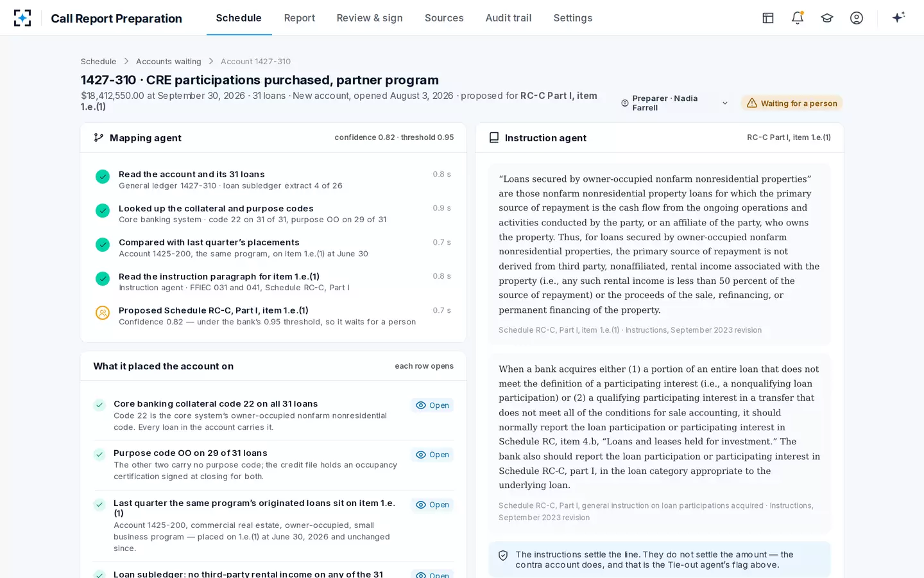The width and height of the screenshot is (924, 578).
Task: Open the Settings tab
Action: click(x=573, y=18)
